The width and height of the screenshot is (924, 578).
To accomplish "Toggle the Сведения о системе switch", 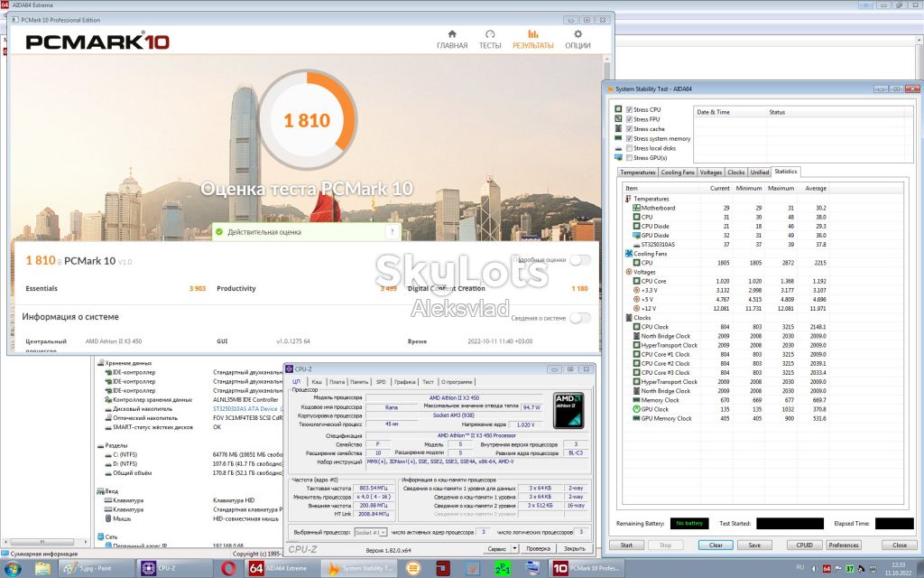I will [580, 318].
